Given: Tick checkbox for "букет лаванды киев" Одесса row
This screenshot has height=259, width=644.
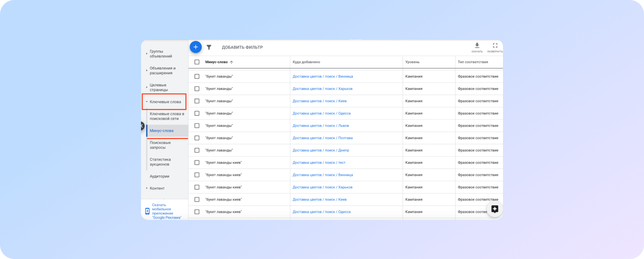Looking at the screenshot, I should [x=197, y=212].
